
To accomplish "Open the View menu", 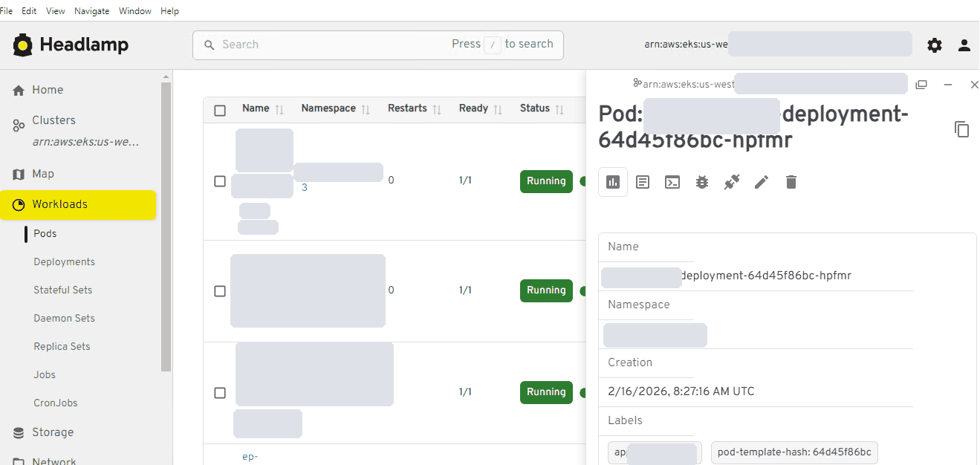I will [56, 11].
